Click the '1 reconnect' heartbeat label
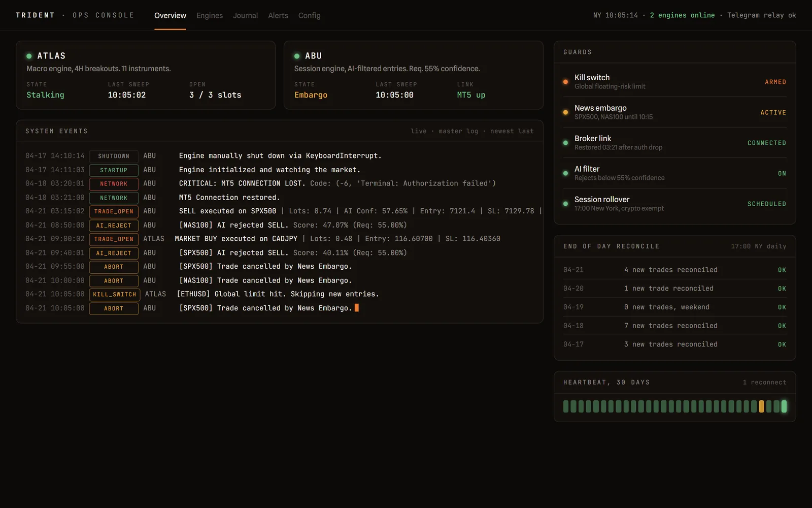The width and height of the screenshot is (812, 508). (765, 383)
